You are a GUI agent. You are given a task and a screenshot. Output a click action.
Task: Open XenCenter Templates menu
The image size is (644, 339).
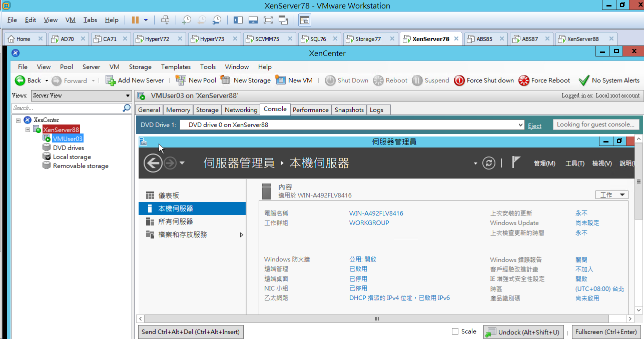(176, 66)
